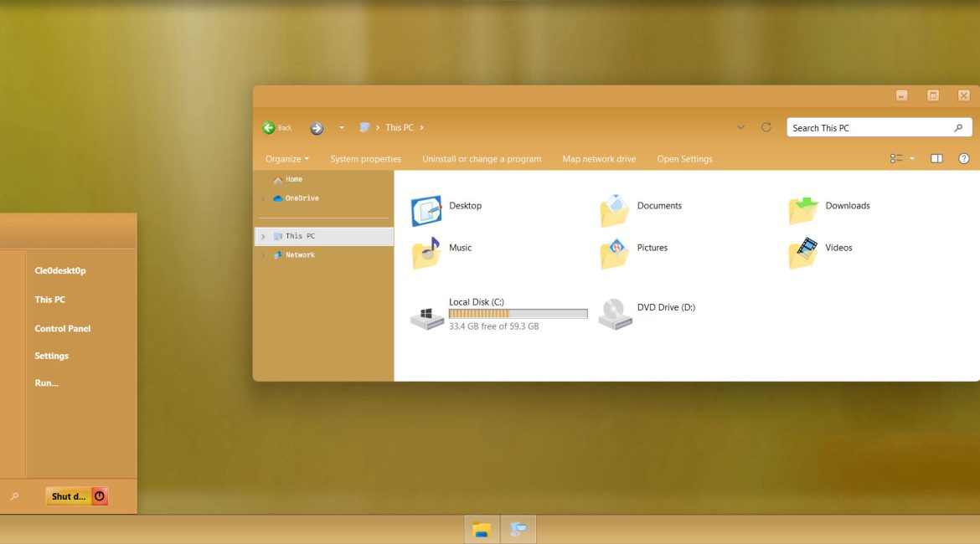Open File Explorer from the taskbar
Viewport: 980px width, 544px height.
(482, 529)
